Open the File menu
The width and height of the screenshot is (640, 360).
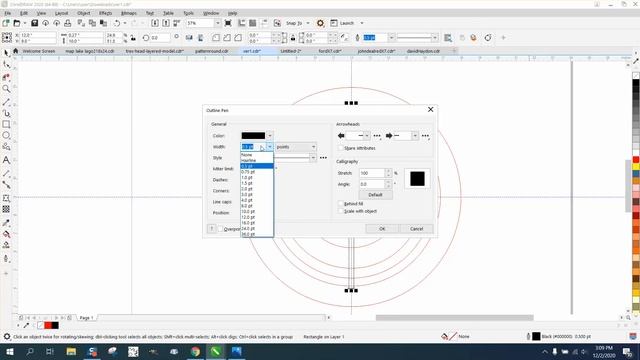pyautogui.click(x=8, y=13)
